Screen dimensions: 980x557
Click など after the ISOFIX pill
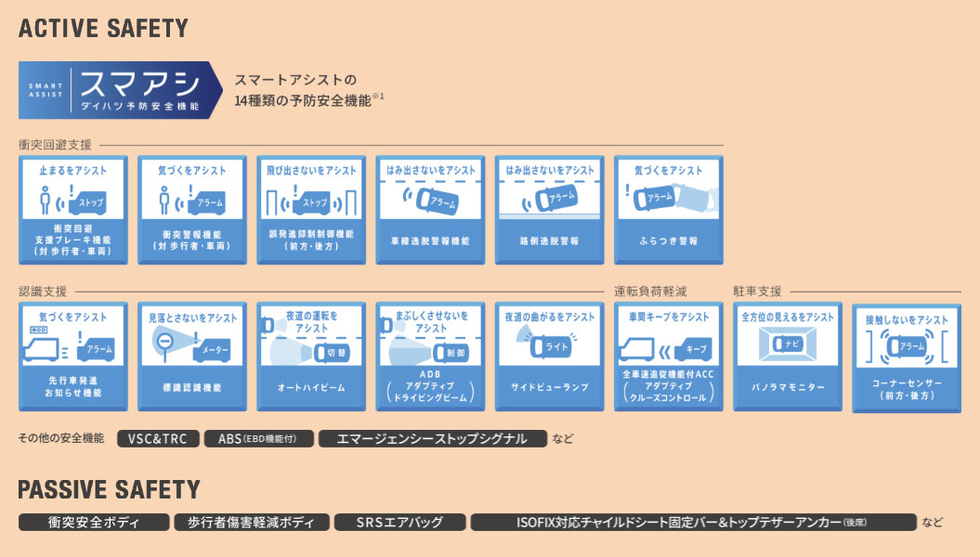[933, 522]
